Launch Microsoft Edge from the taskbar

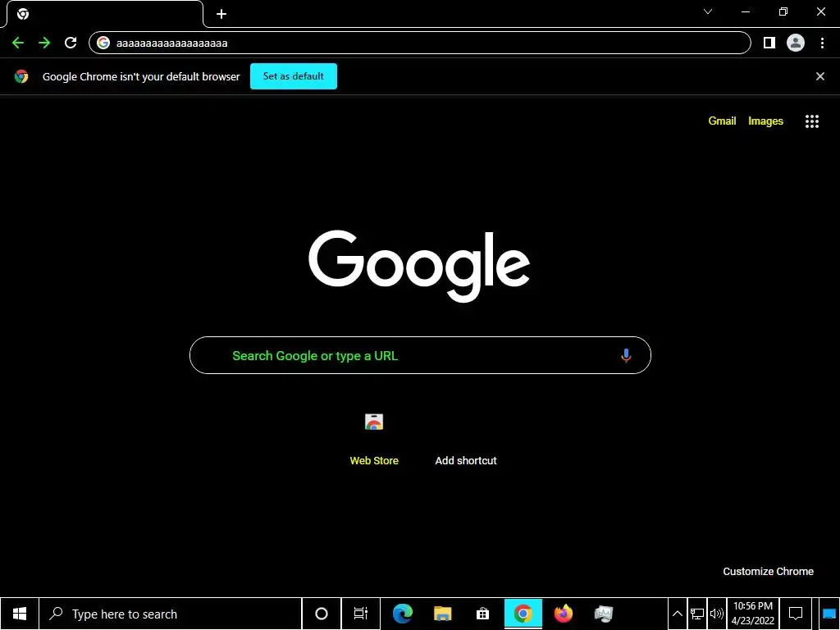(x=402, y=614)
